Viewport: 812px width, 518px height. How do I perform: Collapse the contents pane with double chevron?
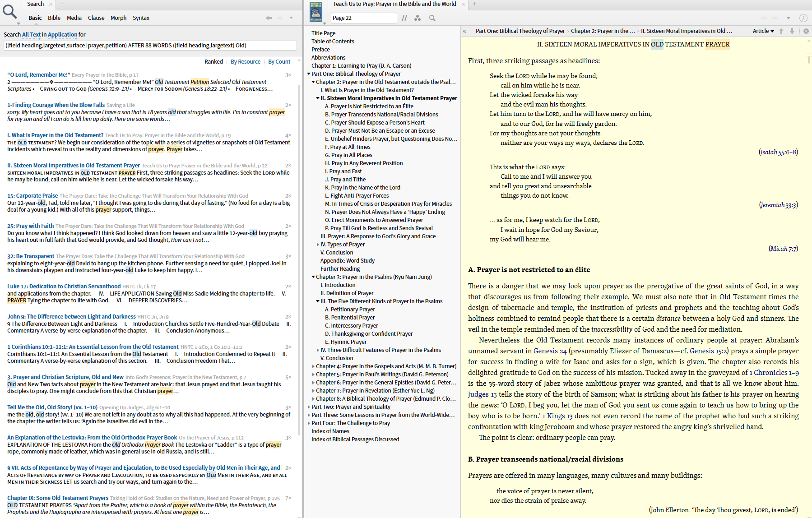[464, 31]
